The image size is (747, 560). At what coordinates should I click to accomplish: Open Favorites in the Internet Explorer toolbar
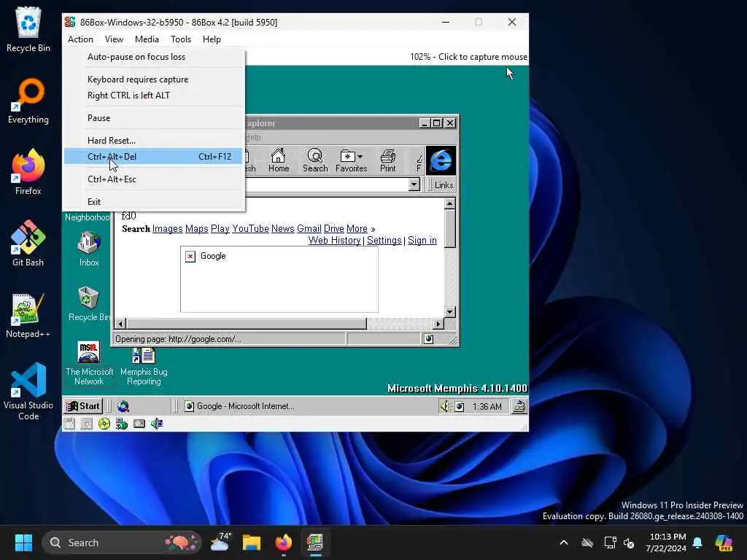point(351,160)
